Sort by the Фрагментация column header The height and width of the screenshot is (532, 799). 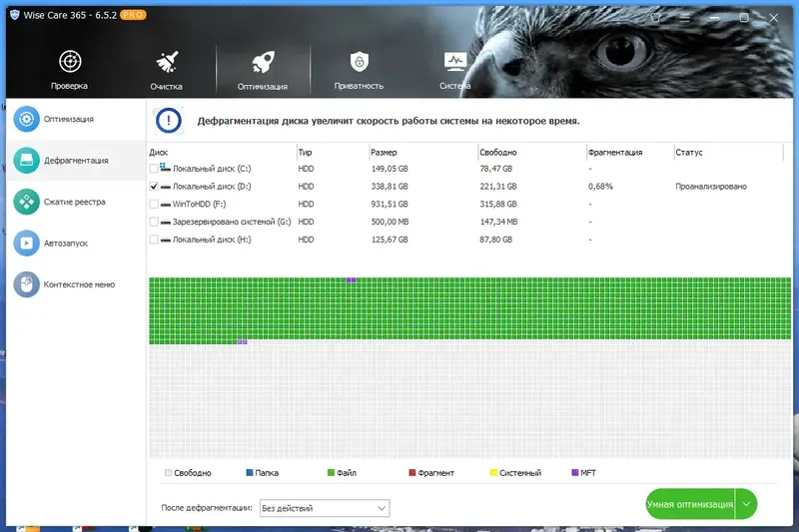[x=615, y=153]
